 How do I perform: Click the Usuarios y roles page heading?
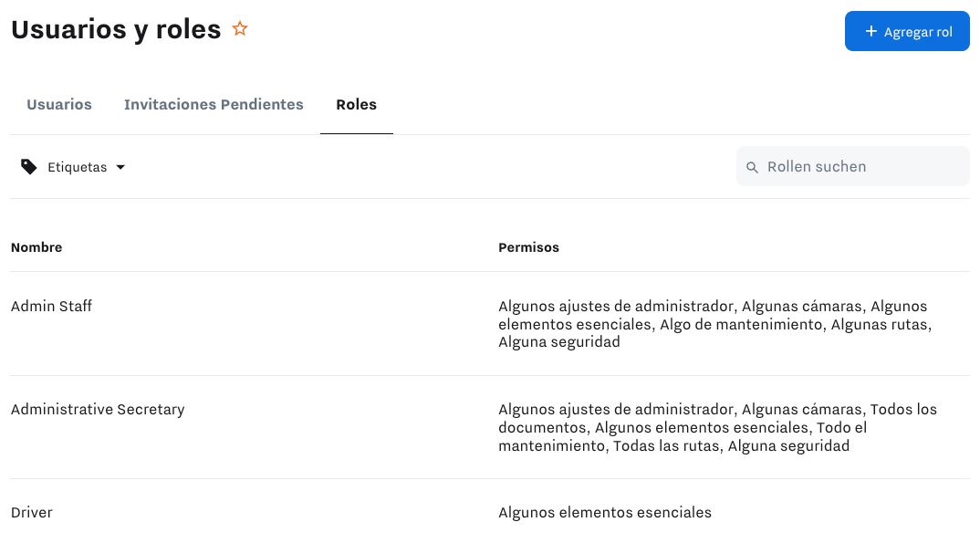116,29
